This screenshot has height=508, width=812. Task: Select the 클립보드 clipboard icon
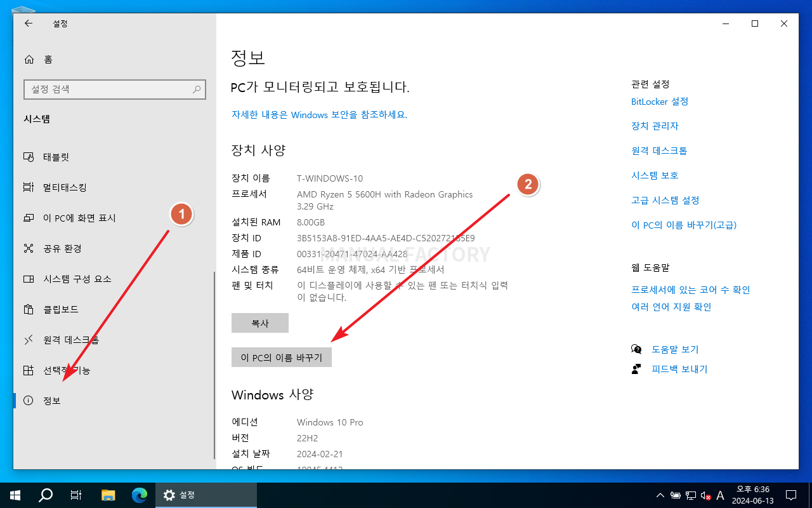coord(28,309)
